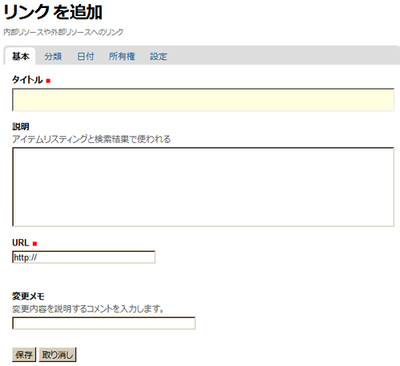Image resolution: width=400 pixels, height=366 pixels.
Task: Open the 日付 tab
Action: click(86, 56)
